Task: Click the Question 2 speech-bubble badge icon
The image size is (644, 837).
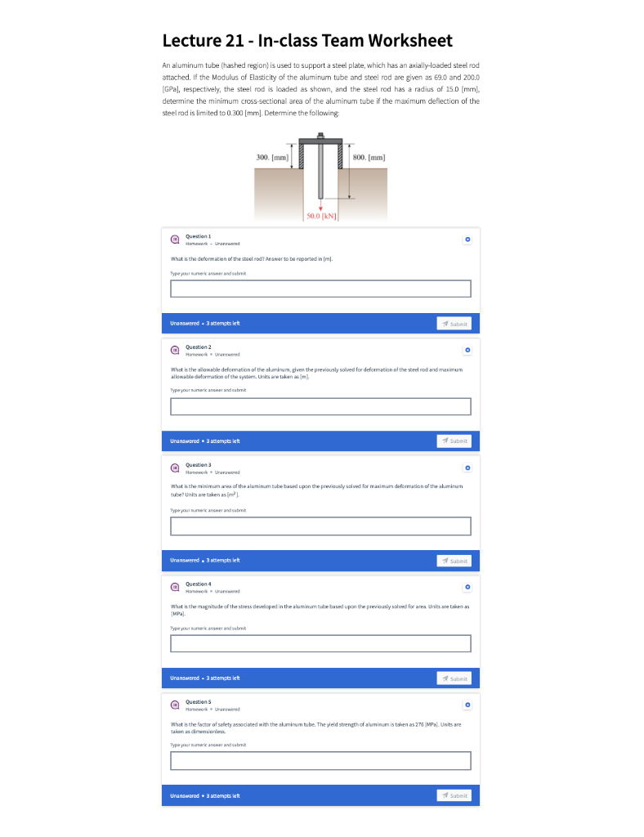Action: click(175, 350)
